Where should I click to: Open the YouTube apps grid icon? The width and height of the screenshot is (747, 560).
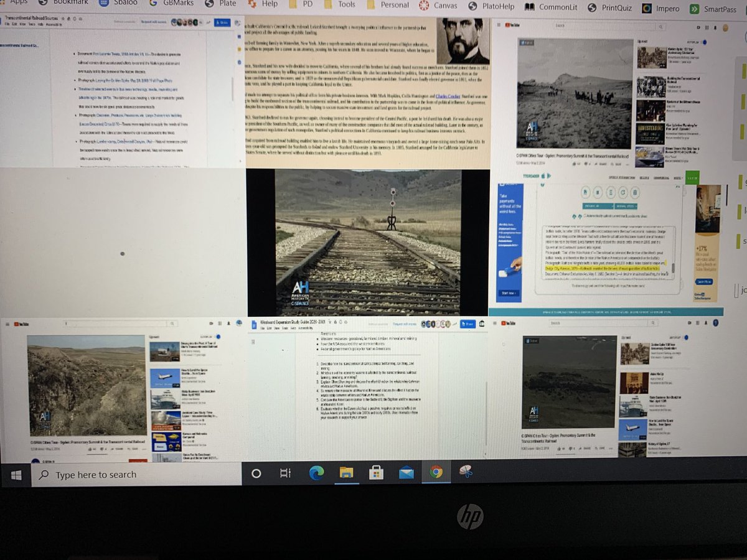[x=707, y=26]
